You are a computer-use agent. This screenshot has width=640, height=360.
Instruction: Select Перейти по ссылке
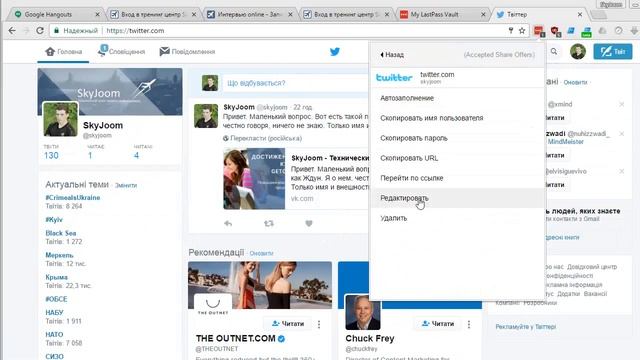(x=457, y=178)
